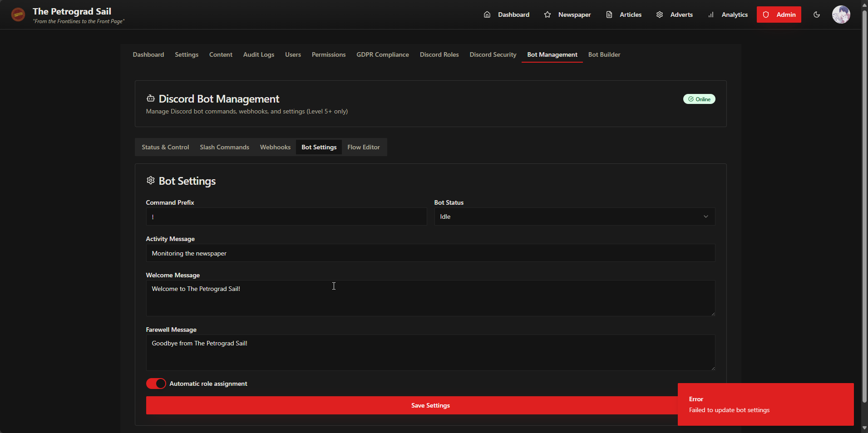Open the Audit Logs tab
868x433 pixels.
tap(259, 54)
